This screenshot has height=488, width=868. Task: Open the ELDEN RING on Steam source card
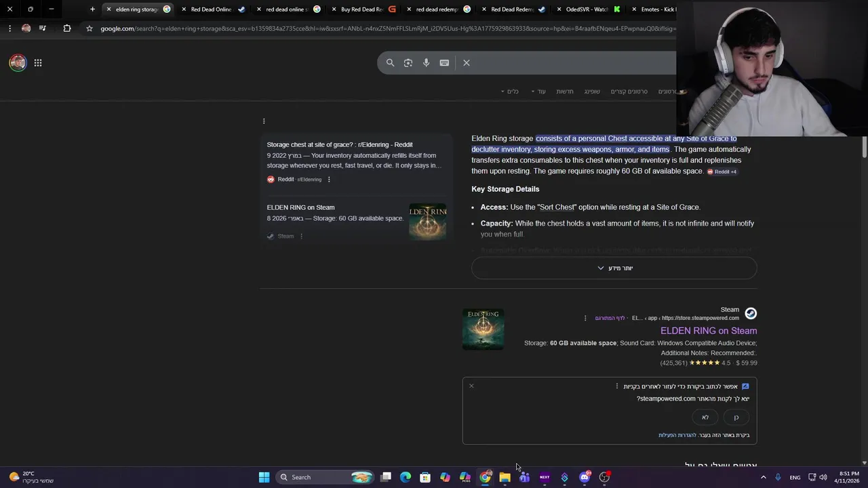tap(300, 207)
